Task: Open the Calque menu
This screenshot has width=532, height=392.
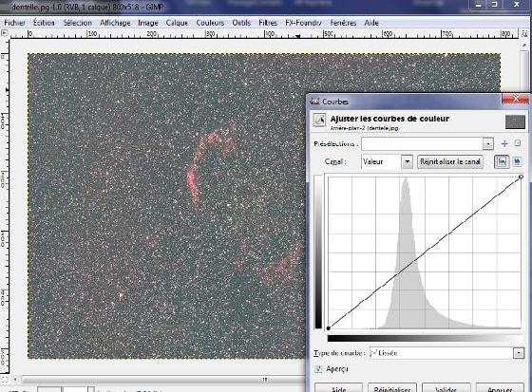Action: coord(177,23)
